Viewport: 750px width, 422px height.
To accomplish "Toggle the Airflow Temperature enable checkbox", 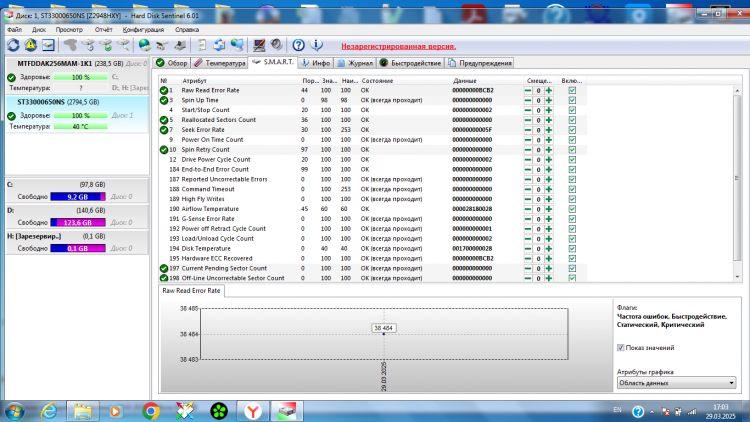I will point(572,209).
